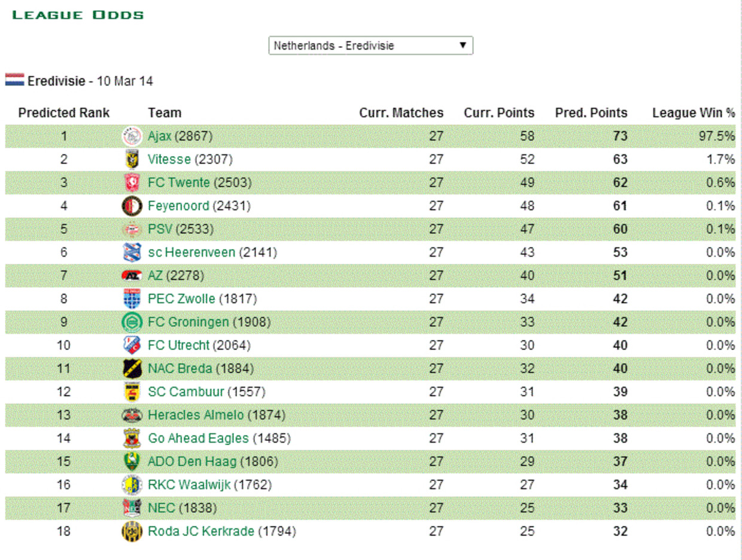Click the FC Groningen crest icon
Viewport: 742px width, 560px height.
click(x=132, y=322)
